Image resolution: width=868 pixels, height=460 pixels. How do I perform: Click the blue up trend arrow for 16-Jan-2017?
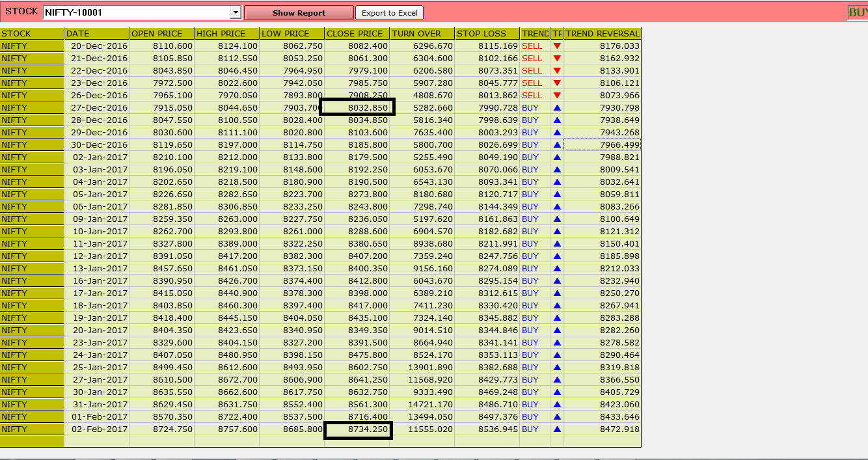(x=557, y=281)
